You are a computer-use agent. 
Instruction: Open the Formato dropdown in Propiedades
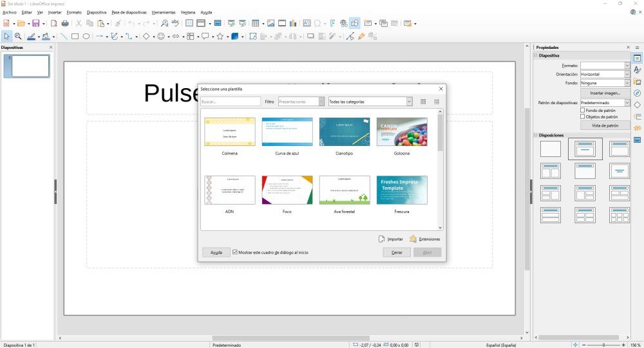(605, 66)
